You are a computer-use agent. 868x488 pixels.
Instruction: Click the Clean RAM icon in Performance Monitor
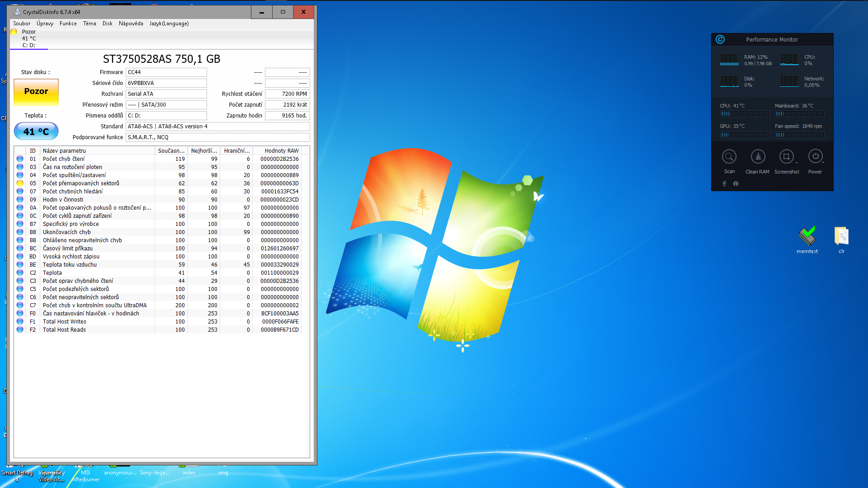pos(758,157)
